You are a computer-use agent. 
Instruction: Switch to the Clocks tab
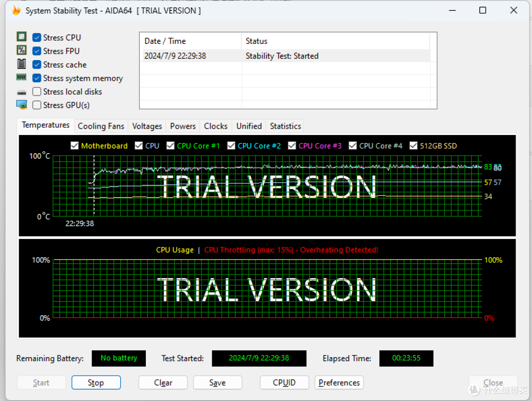click(216, 126)
